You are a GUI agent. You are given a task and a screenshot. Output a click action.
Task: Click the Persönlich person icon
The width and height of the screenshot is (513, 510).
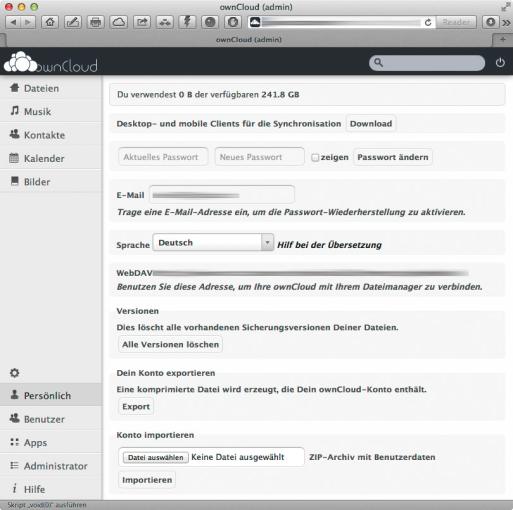tap(14, 395)
